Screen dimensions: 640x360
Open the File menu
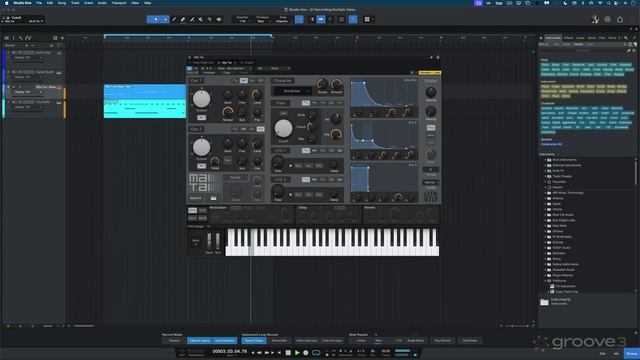pyautogui.click(x=39, y=3)
